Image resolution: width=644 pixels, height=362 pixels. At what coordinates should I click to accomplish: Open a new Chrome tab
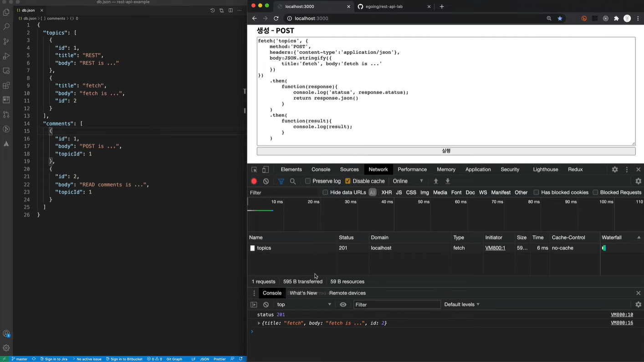pos(442,6)
